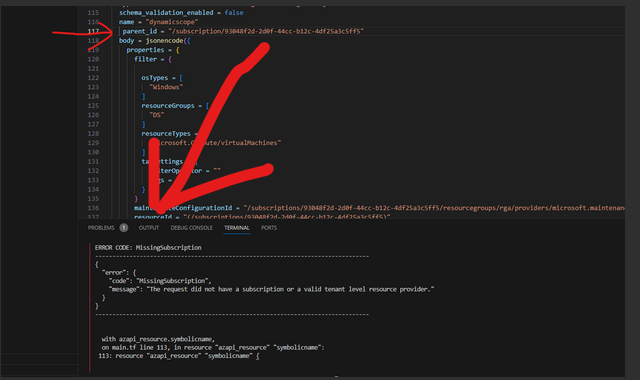Select the TERMINAL panel tab
The width and height of the screenshot is (640, 380).
point(237,228)
